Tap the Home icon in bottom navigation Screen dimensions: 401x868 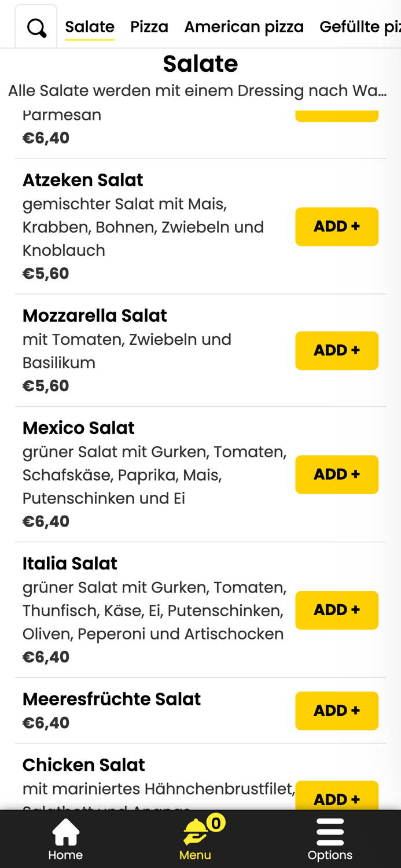point(65,838)
